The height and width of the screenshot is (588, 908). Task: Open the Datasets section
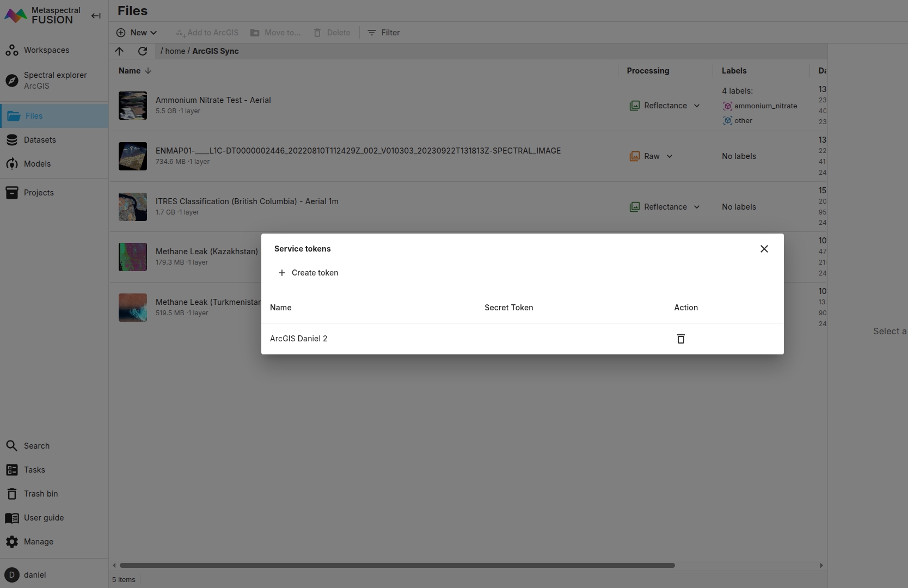point(40,140)
